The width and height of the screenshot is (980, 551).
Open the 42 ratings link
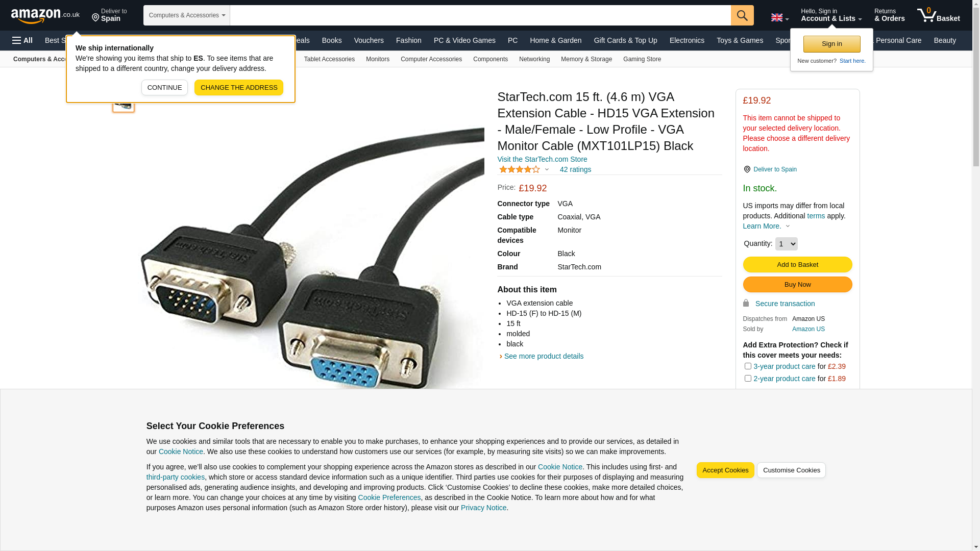coord(575,169)
